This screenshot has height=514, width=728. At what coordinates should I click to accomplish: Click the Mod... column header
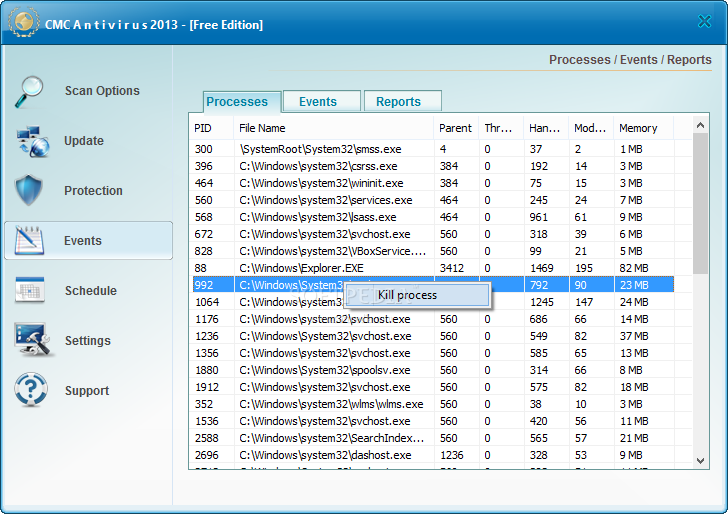pyautogui.click(x=591, y=128)
